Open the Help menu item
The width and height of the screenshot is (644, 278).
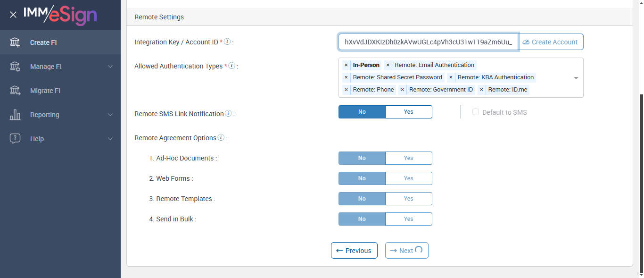[37, 139]
